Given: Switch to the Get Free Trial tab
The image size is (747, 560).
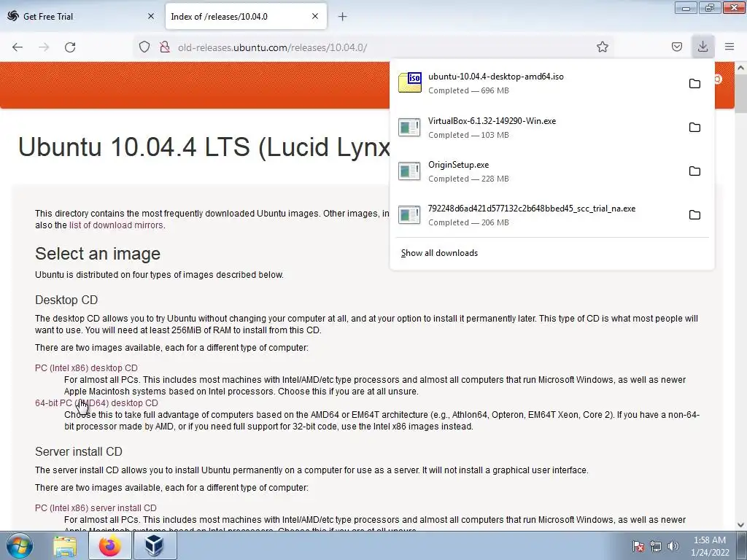Looking at the screenshot, I should coord(82,17).
